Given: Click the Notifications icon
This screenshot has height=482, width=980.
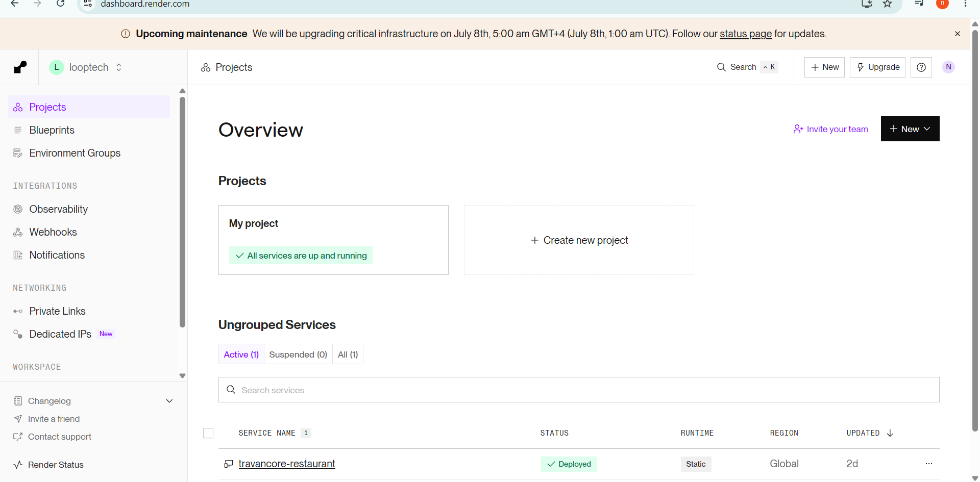Looking at the screenshot, I should tap(18, 255).
